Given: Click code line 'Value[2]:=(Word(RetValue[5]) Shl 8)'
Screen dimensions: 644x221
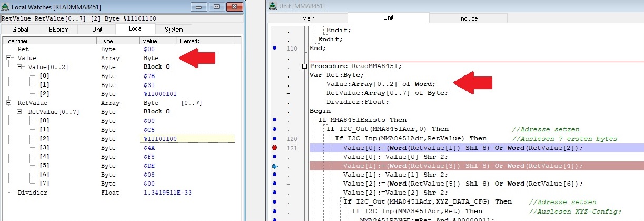Looking at the screenshot, I should click(x=463, y=184).
